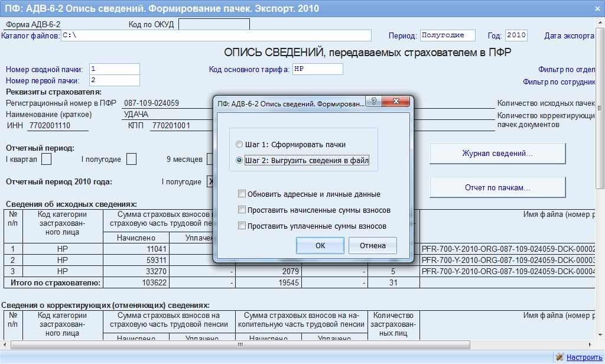Click the Код основного тарифа field
The image size is (605, 364).
[317, 69]
